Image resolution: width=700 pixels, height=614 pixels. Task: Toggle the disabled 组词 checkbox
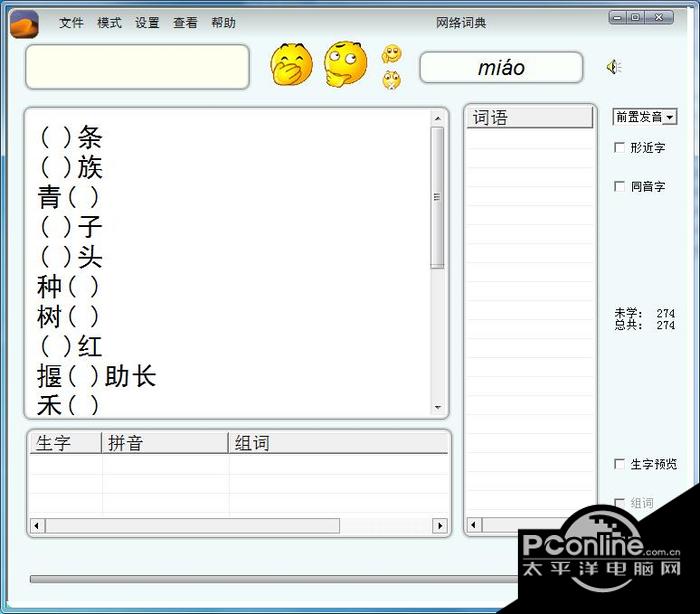click(619, 503)
